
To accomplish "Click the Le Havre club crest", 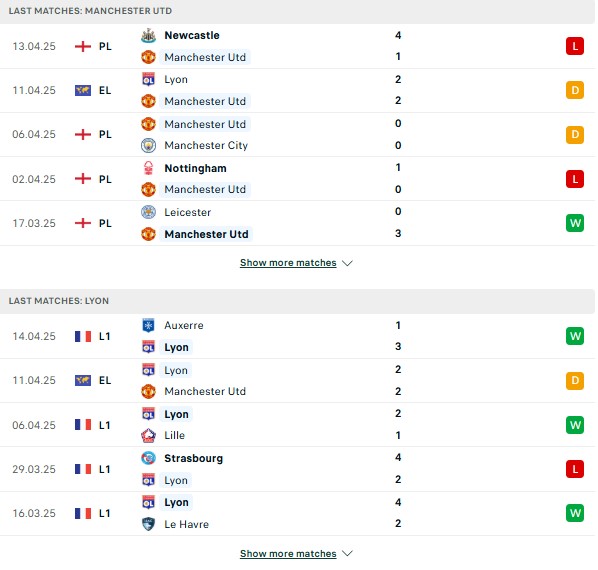I will coord(148,524).
